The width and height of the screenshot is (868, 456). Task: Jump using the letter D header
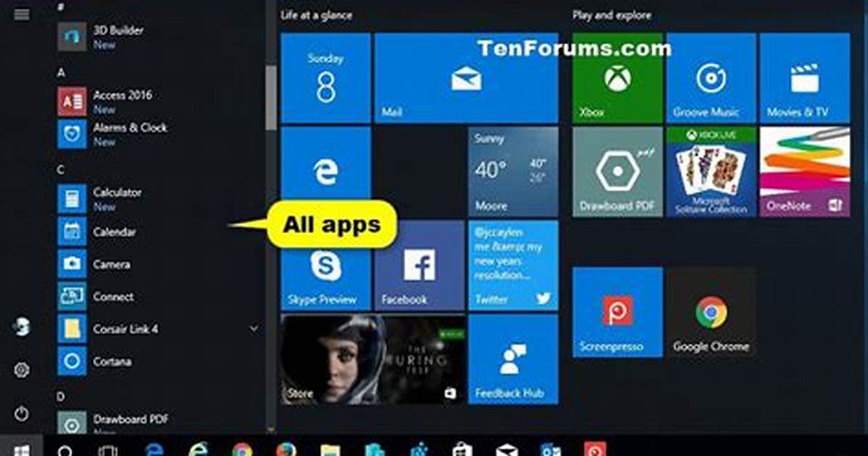tap(61, 396)
